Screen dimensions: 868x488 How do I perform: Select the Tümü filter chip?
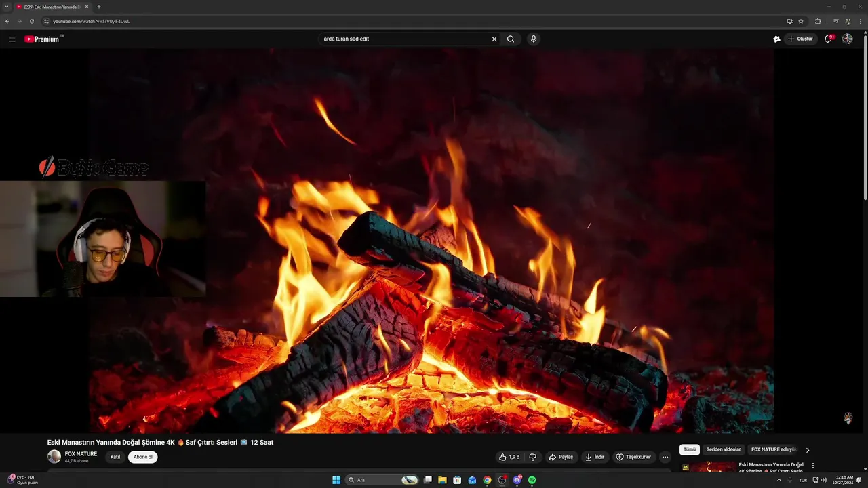click(x=690, y=449)
